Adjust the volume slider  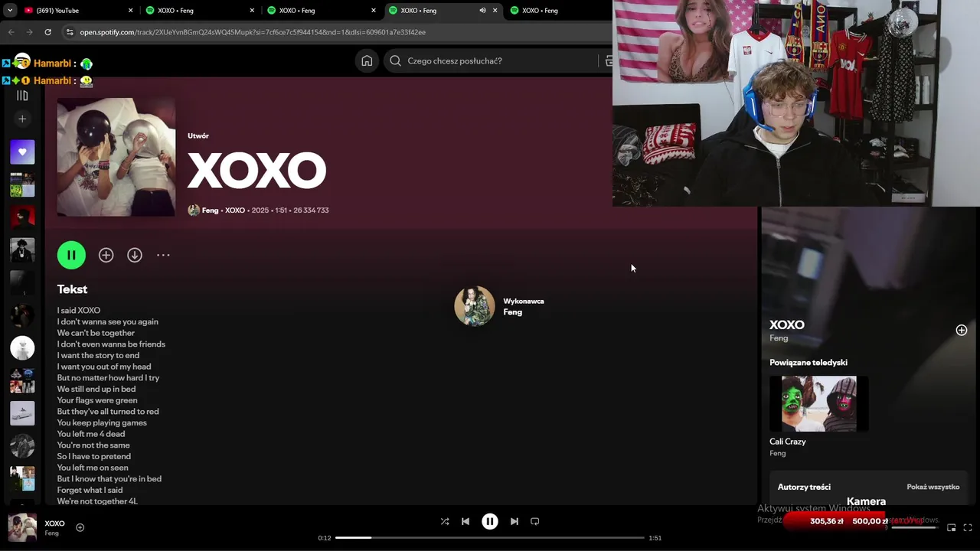(x=914, y=527)
